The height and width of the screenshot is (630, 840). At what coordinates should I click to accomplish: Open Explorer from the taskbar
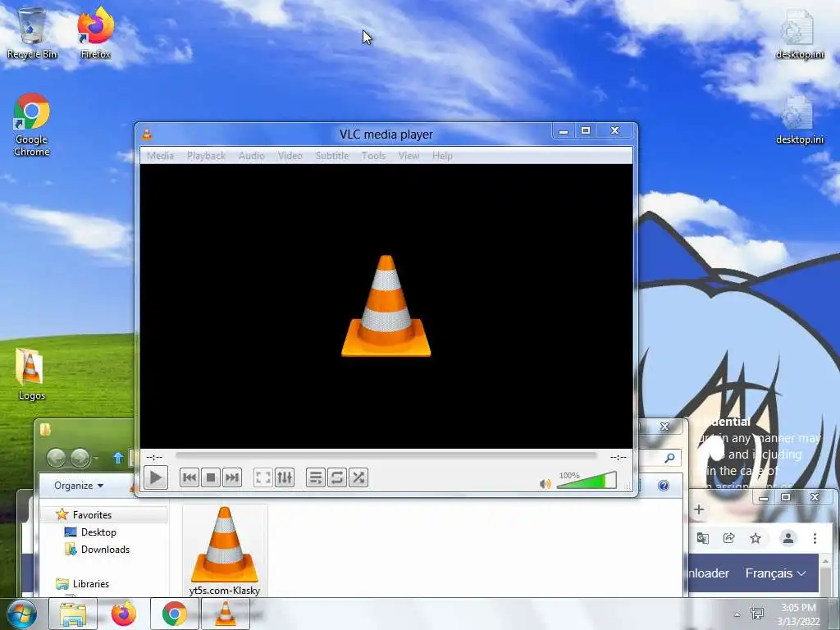pyautogui.click(x=73, y=614)
